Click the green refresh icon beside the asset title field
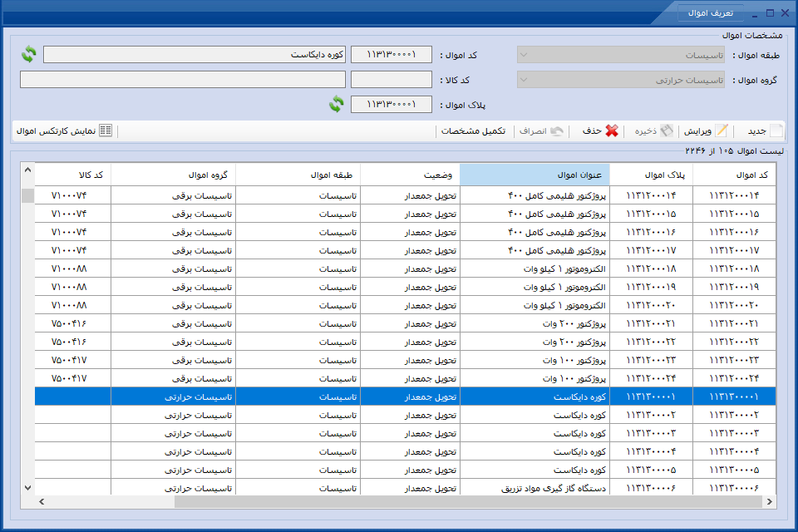Screen dimensions: 798x532 click(x=29, y=54)
